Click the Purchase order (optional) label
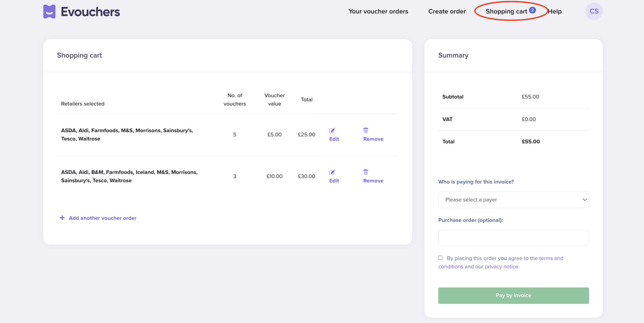 [470, 220]
